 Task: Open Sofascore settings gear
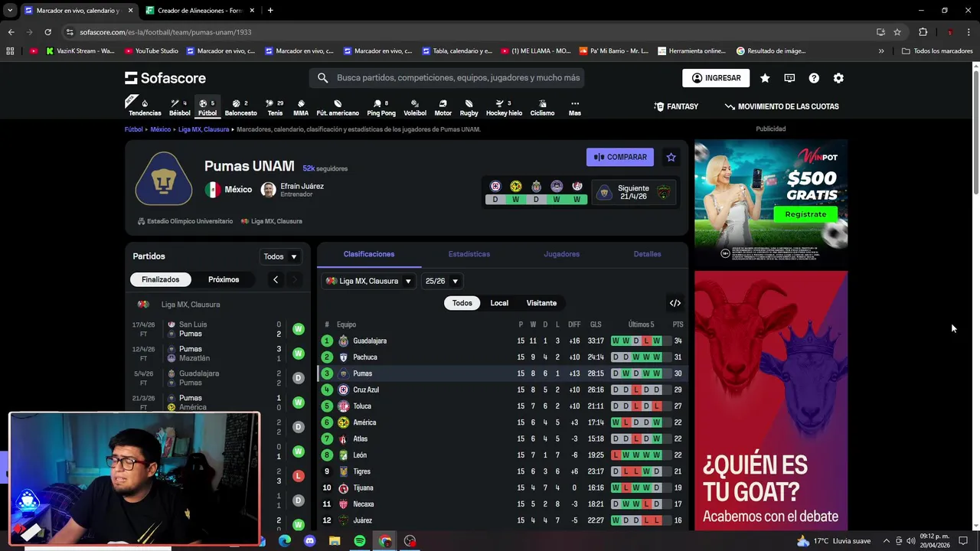tap(838, 78)
